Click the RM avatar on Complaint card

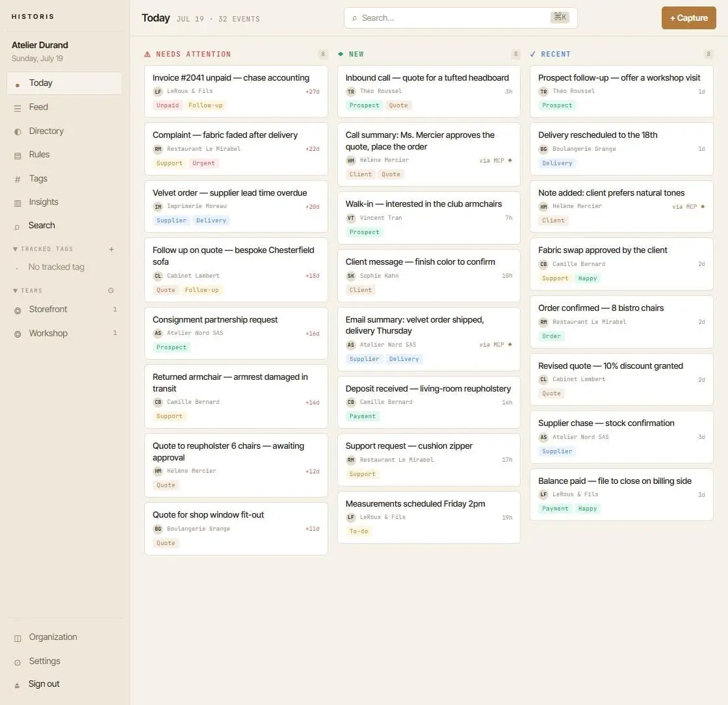(158, 149)
